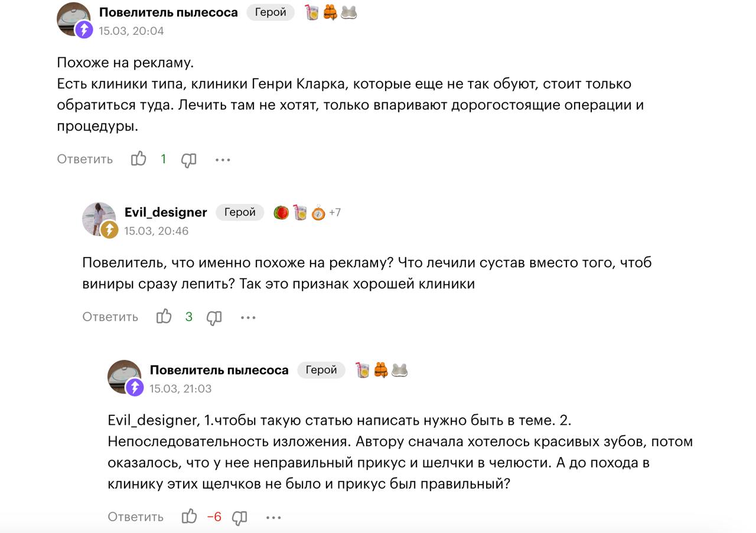Reply to Evil_designer's comment
Viewport: 756px width, 533px height.
110,317
